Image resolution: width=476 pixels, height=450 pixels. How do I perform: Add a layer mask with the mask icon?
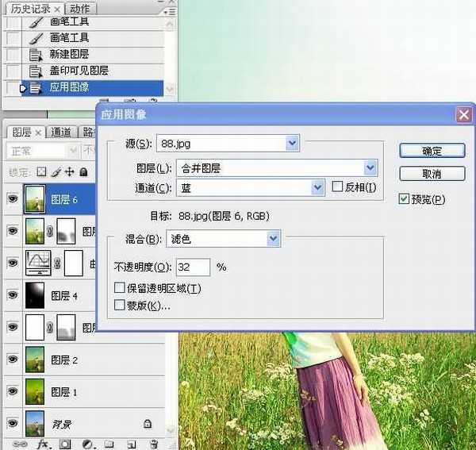(65, 444)
